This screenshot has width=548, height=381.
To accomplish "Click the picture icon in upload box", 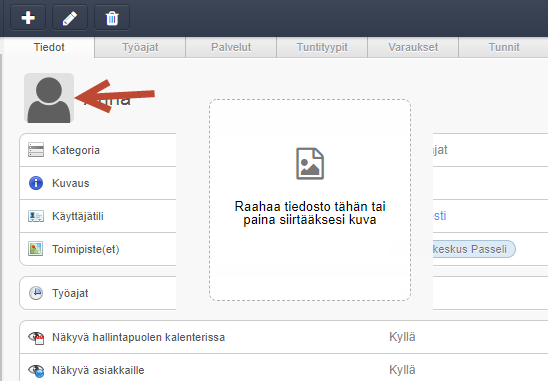I will click(310, 164).
